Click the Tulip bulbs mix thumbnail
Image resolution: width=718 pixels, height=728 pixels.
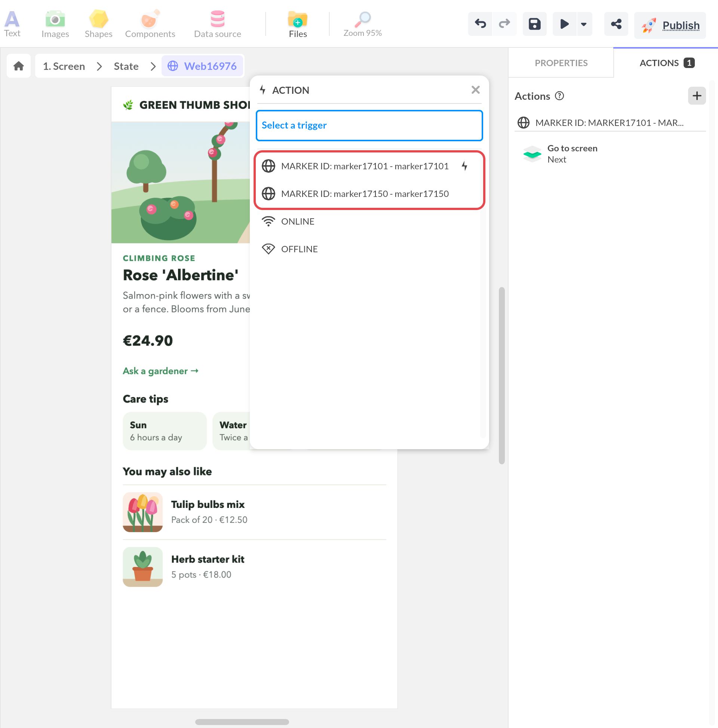142,512
